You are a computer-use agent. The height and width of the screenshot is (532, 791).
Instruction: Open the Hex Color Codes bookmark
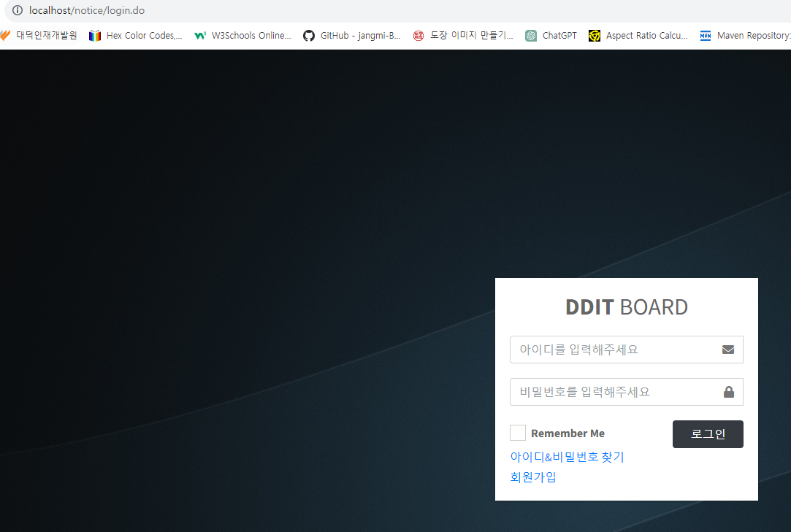136,35
